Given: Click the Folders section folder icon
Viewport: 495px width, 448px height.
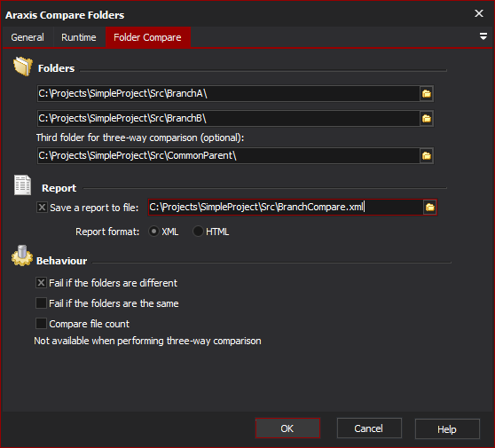Looking at the screenshot, I should pyautogui.click(x=23, y=67).
